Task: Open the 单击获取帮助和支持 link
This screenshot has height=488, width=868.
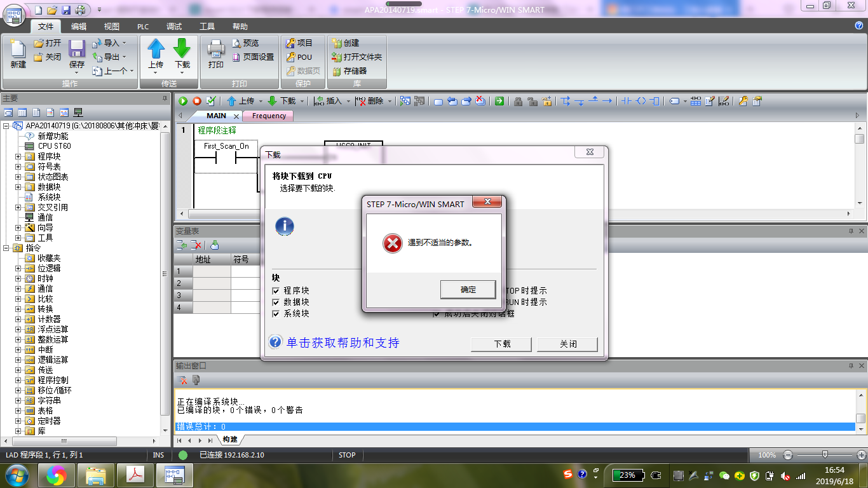Action: 342,343
